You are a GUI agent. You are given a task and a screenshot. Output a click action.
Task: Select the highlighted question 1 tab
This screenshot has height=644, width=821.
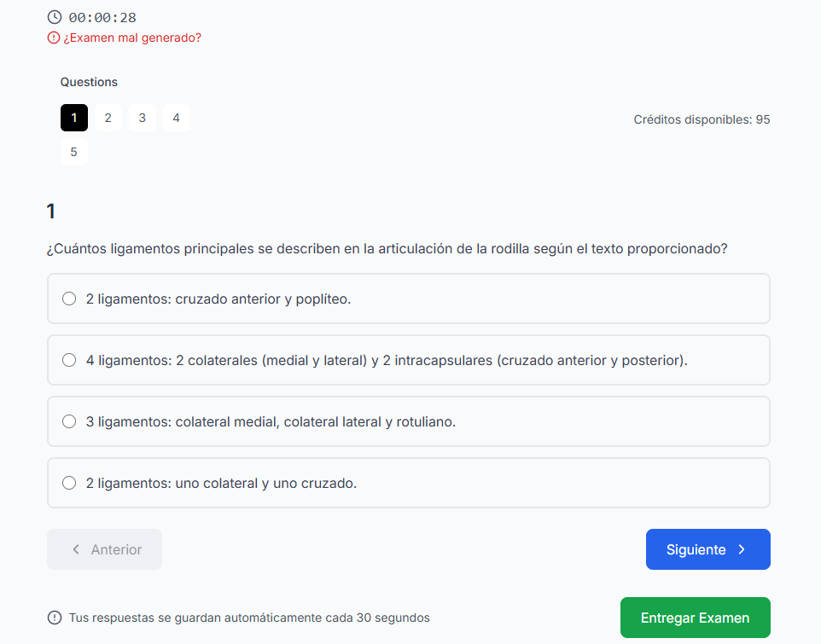coord(73,118)
